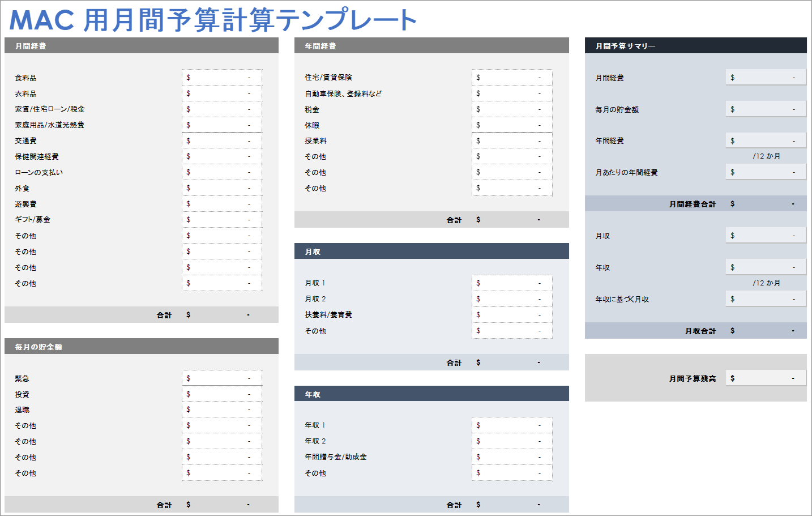Select the 年収に基づく月収 value cell
The image size is (812, 516).
pos(766,299)
